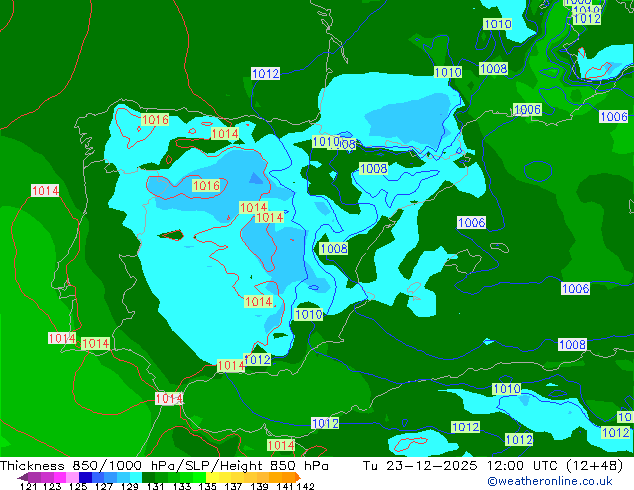Click the legend value 131
The height and width of the screenshot is (490, 634).
click(x=155, y=486)
